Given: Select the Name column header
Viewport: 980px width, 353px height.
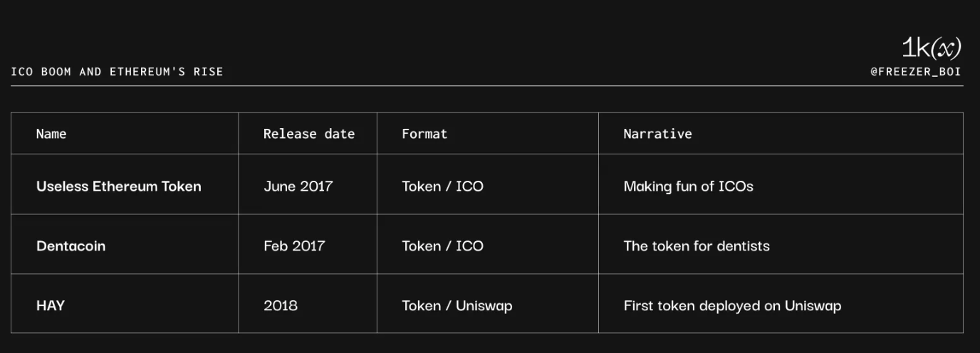Looking at the screenshot, I should pyautogui.click(x=51, y=134).
